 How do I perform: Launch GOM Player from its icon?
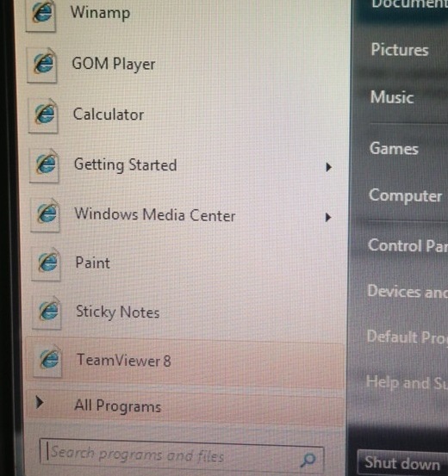tap(43, 64)
